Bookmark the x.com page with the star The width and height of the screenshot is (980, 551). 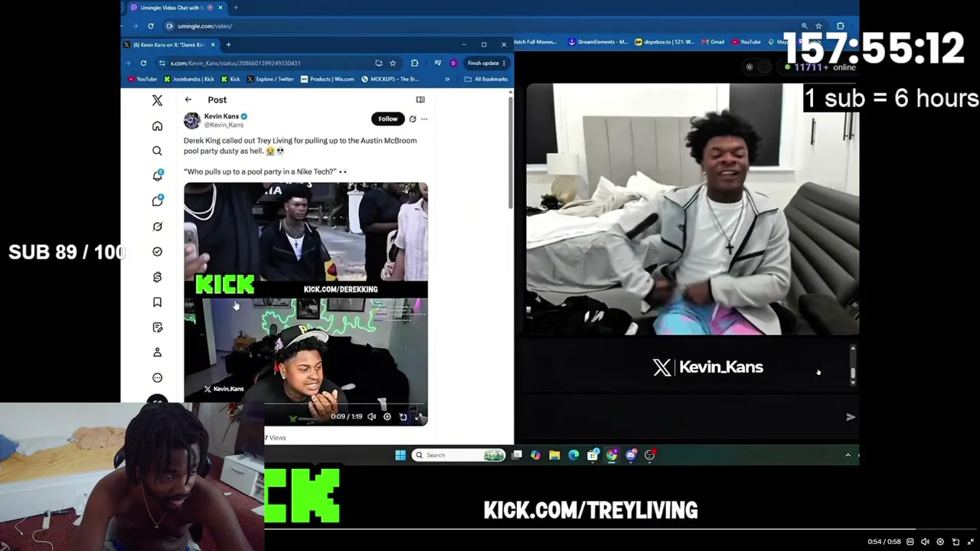tap(393, 63)
